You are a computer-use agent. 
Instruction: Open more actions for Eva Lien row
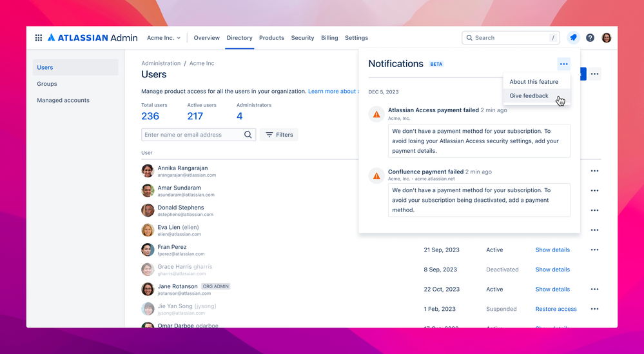(x=594, y=230)
